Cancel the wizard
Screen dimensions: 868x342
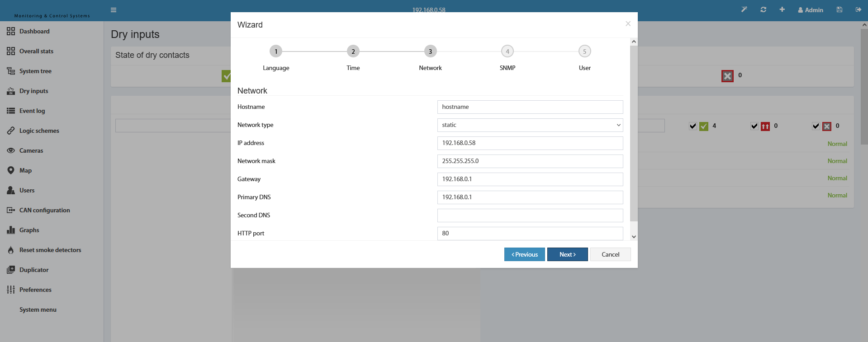pyautogui.click(x=611, y=254)
